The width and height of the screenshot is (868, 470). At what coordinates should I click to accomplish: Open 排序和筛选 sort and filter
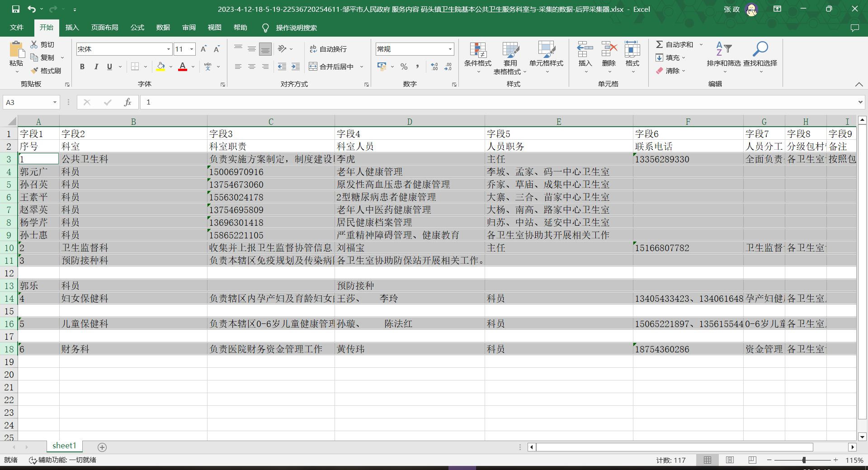tap(724, 58)
